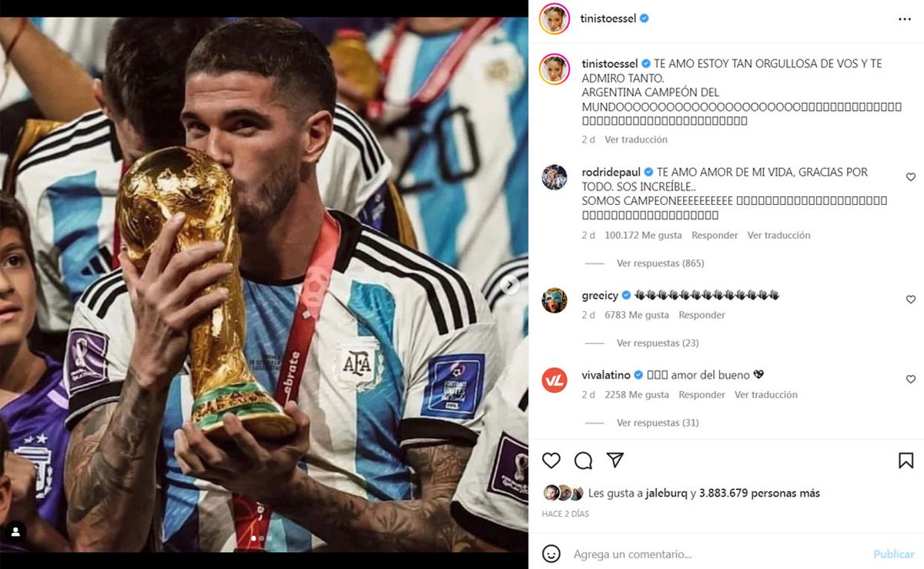Viewport: 924px width, 569px height.
Task: Expand Ver respuestas (865)
Action: (x=661, y=263)
